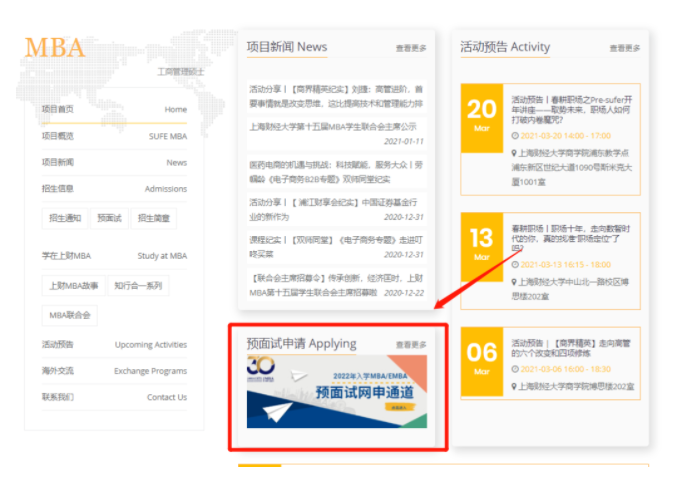The height and width of the screenshot is (488, 691).
Task: Open the 项目首页 Home menu item
Action: 114,109
